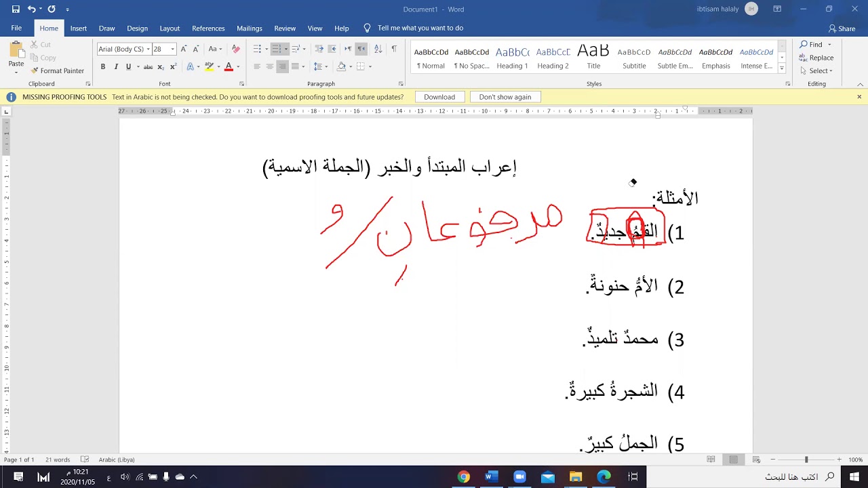Switch to the Mailings tab
Viewport: 868px width, 488px height.
[250, 28]
